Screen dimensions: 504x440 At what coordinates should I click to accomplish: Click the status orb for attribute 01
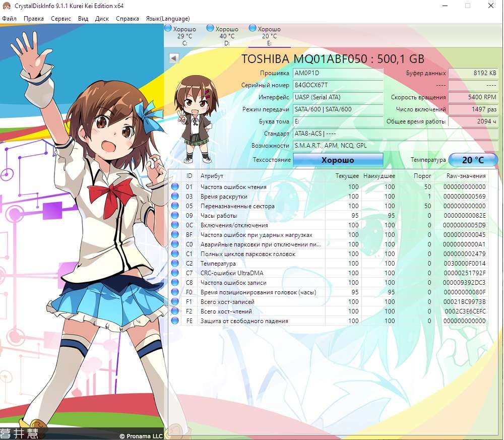click(x=175, y=186)
